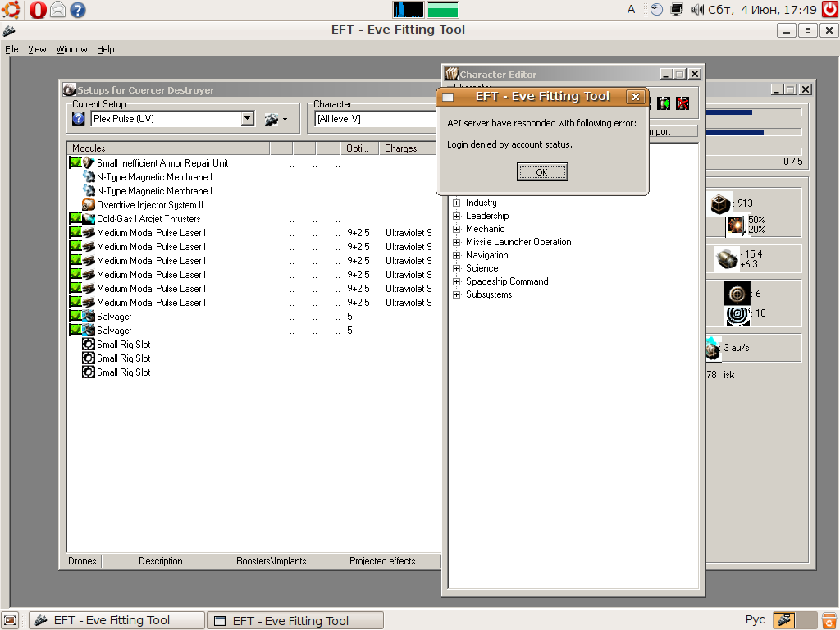Expand the Subsystems skill group
840x630 pixels.
pos(456,294)
